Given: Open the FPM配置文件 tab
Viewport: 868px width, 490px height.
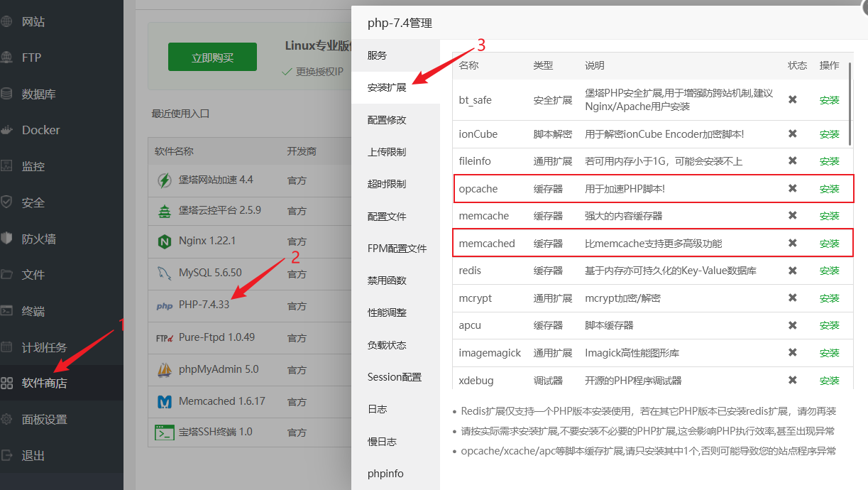Looking at the screenshot, I should click(x=395, y=249).
